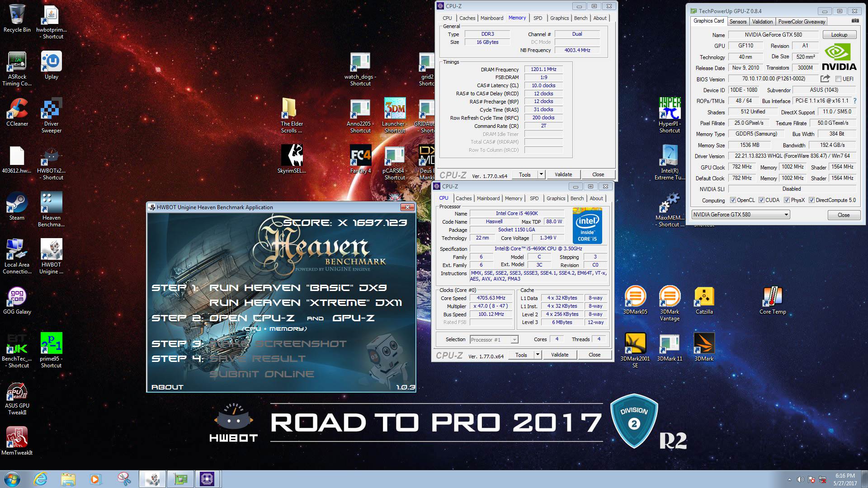Image resolution: width=868 pixels, height=488 pixels.
Task: Toggle PhysX checkbox in GPU-Z
Action: (787, 200)
